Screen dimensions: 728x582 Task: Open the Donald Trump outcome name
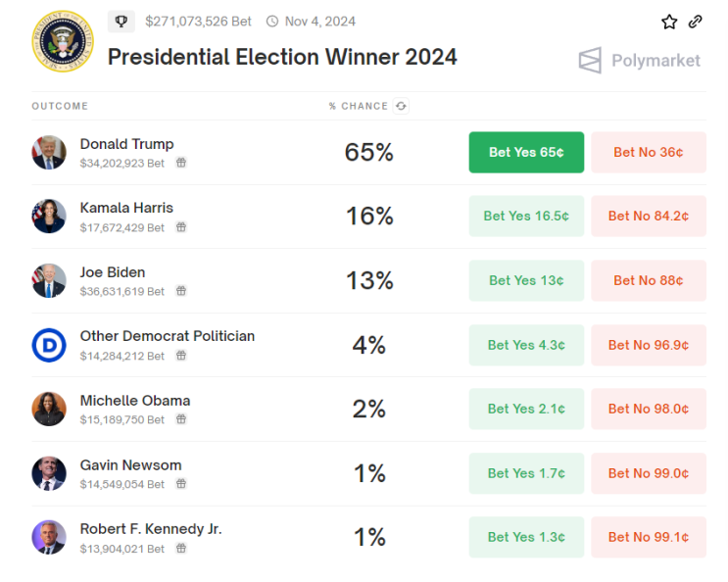tap(126, 144)
